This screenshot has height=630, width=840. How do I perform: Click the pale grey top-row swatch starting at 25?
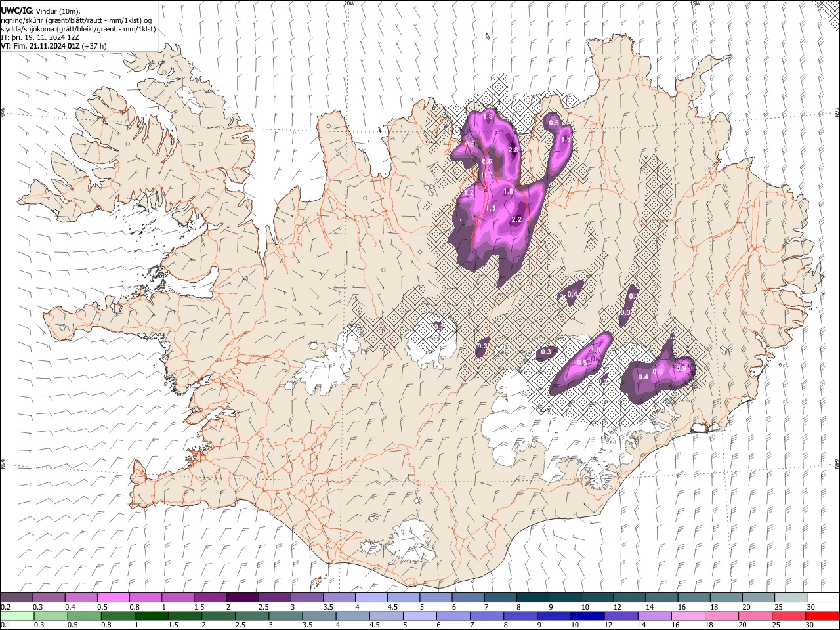[x=790, y=597]
